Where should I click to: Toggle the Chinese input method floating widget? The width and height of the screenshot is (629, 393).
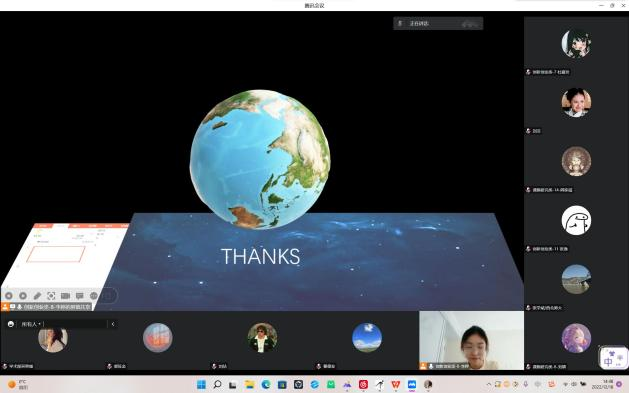613,358
